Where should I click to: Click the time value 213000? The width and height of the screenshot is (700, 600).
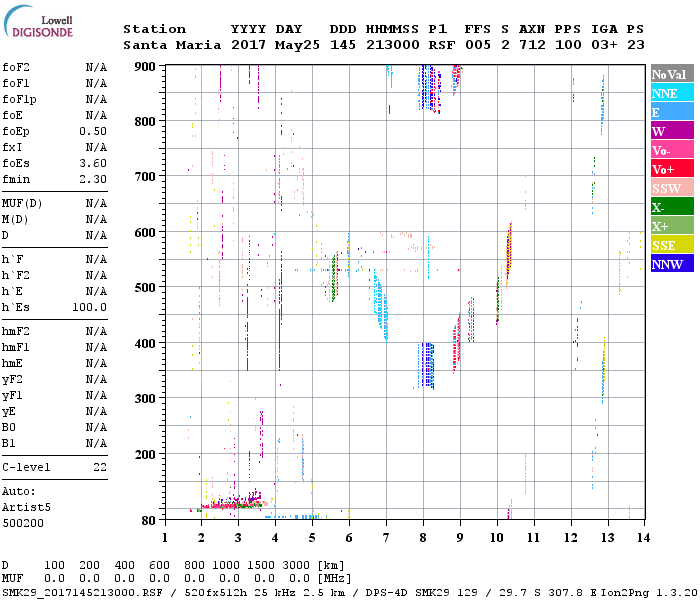click(x=393, y=45)
